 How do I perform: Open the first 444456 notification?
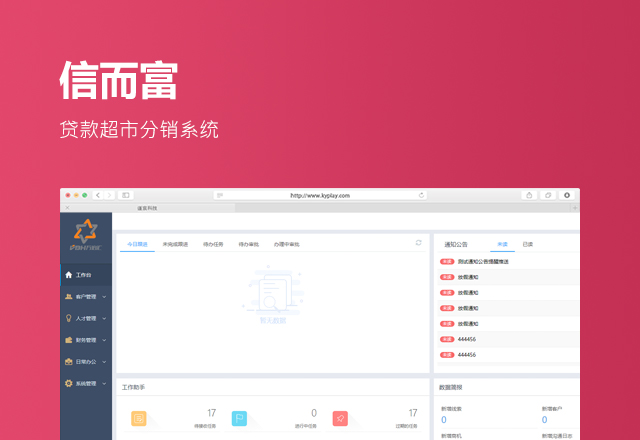click(467, 339)
